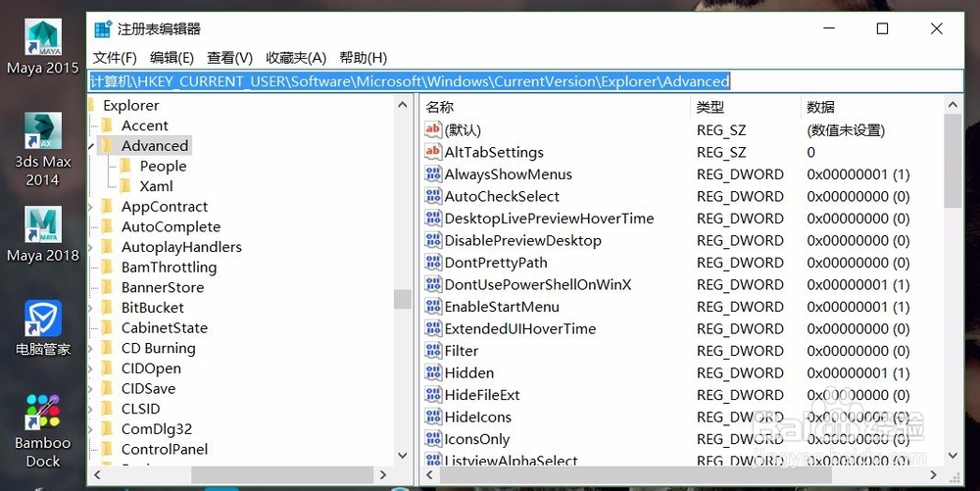
Task: Click the AlwaysShowMenus data 0x00000001 (1)
Action: point(858,174)
